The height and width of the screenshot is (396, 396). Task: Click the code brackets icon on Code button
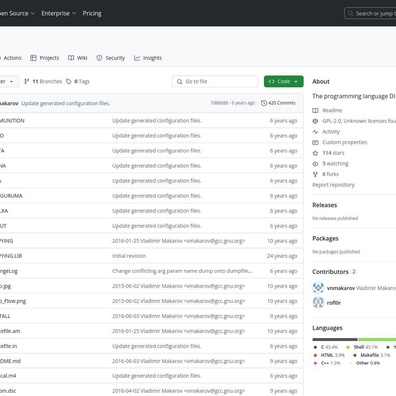272,81
